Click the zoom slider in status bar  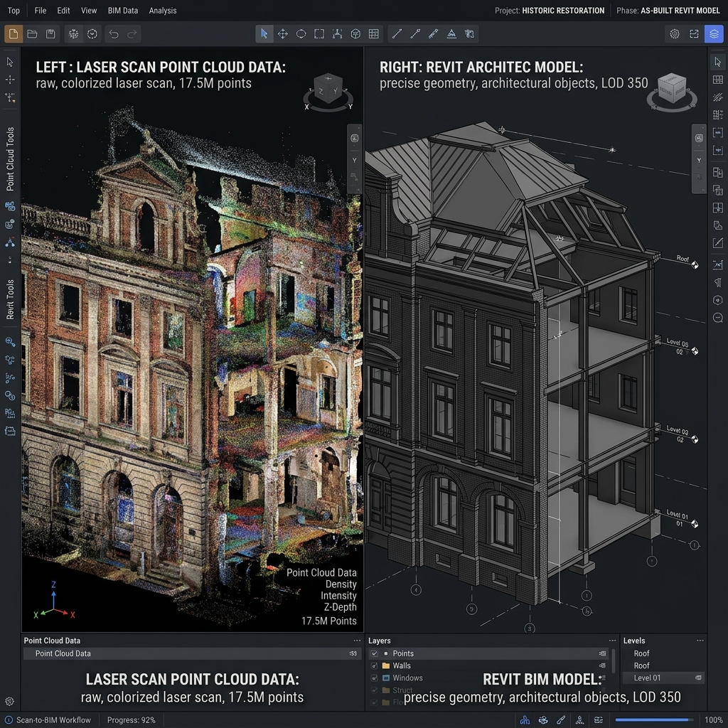[x=654, y=720]
